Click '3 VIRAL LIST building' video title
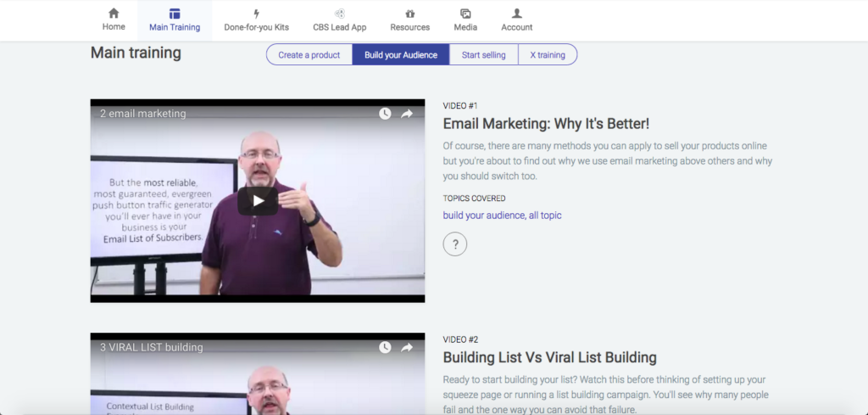 pos(151,347)
